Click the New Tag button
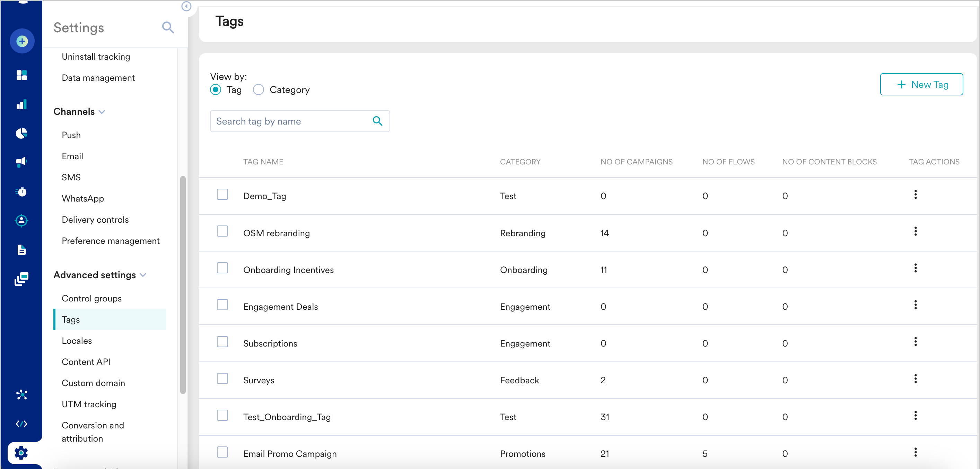 (921, 85)
